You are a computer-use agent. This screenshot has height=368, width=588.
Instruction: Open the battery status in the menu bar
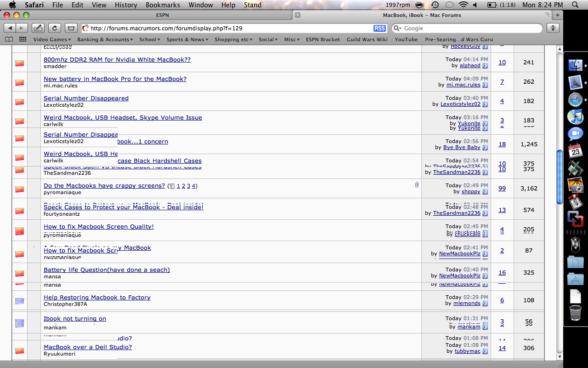tap(501, 5)
